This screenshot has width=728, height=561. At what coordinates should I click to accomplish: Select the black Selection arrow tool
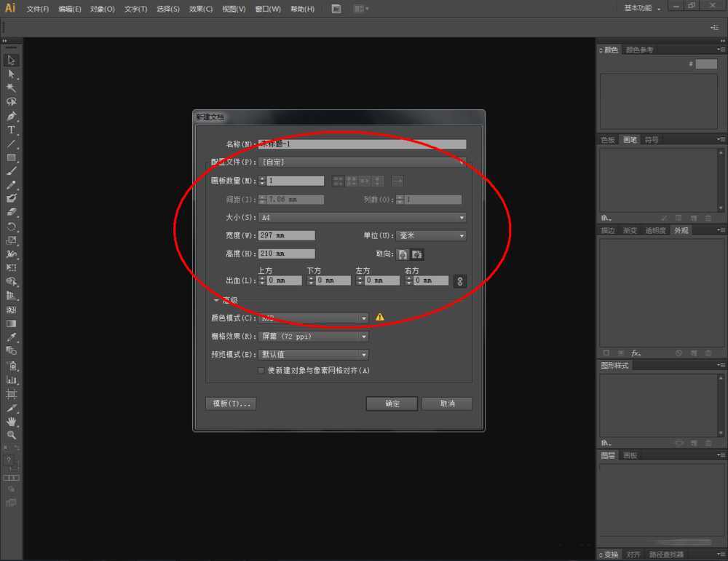11,59
